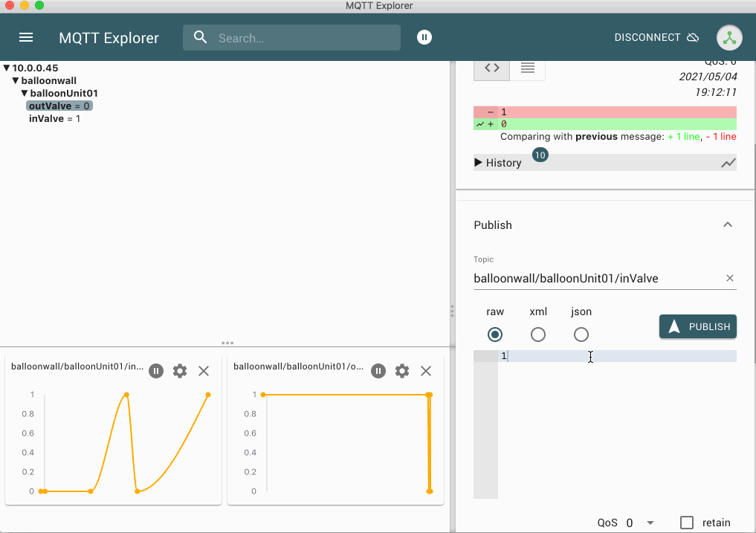The width and height of the screenshot is (756, 533).
Task: Click the outValve chart title
Action: click(x=298, y=366)
